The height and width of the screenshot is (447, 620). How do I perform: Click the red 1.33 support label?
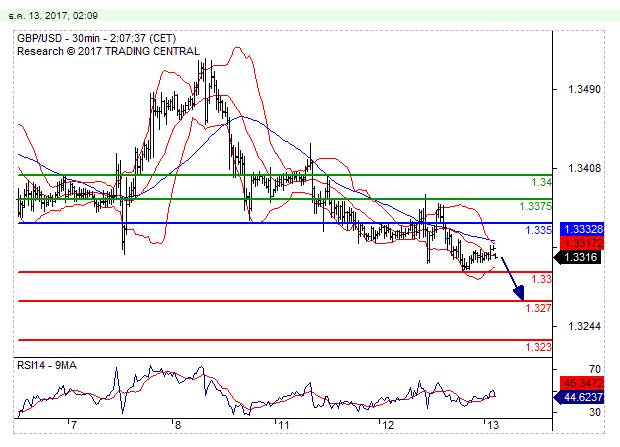click(x=541, y=279)
